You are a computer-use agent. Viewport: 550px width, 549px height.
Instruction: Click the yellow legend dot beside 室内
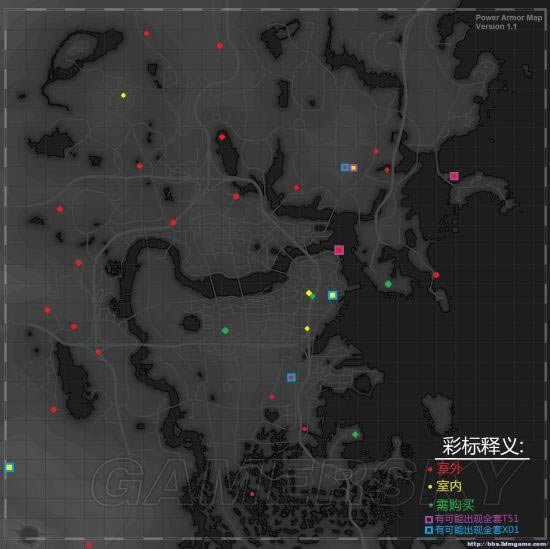[430, 487]
